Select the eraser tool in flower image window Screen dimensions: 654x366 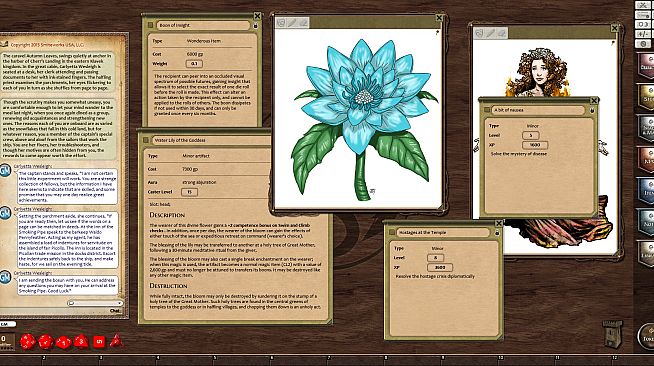click(x=303, y=23)
